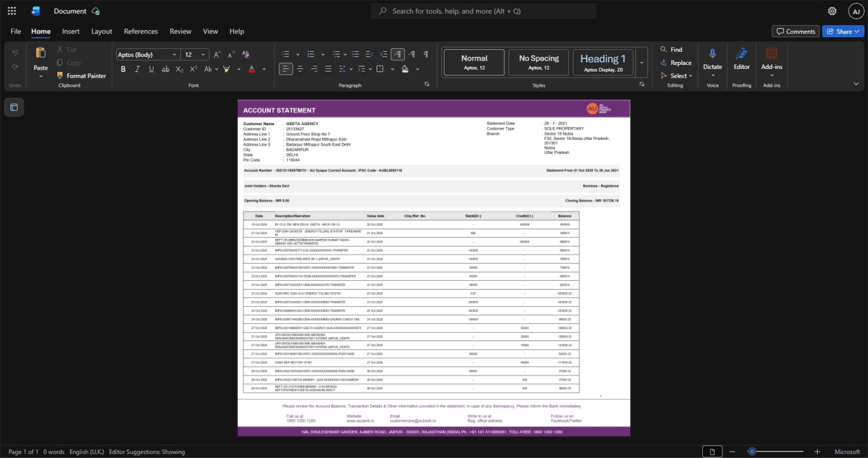
Task: Switch to the Insert tab
Action: pyautogui.click(x=71, y=31)
